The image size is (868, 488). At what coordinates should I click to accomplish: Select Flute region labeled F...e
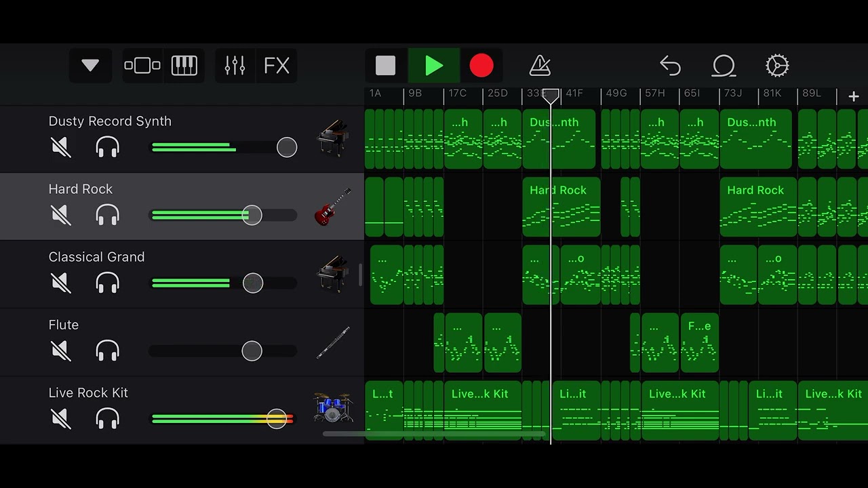click(699, 342)
